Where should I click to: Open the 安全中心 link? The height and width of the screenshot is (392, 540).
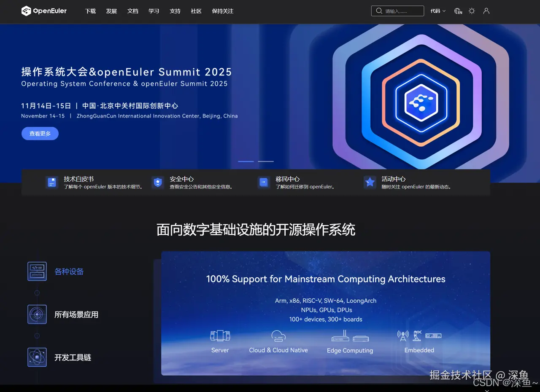(x=182, y=179)
